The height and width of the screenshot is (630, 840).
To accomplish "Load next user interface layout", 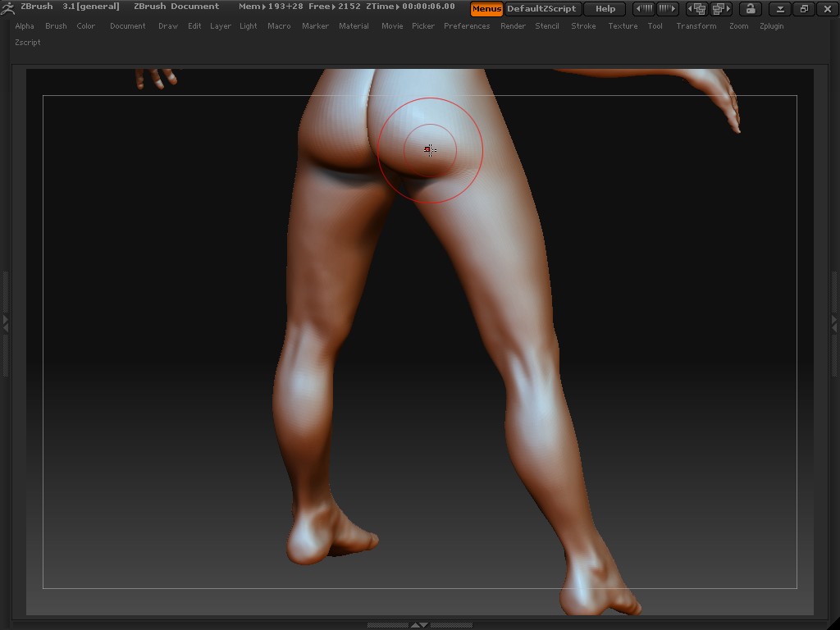I will (x=720, y=8).
